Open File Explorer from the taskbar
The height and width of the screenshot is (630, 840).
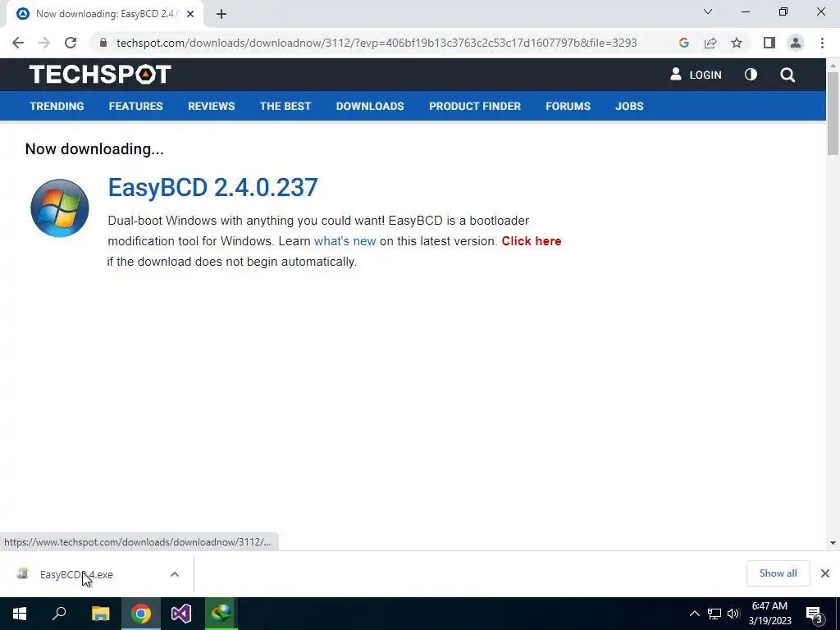coord(100,614)
